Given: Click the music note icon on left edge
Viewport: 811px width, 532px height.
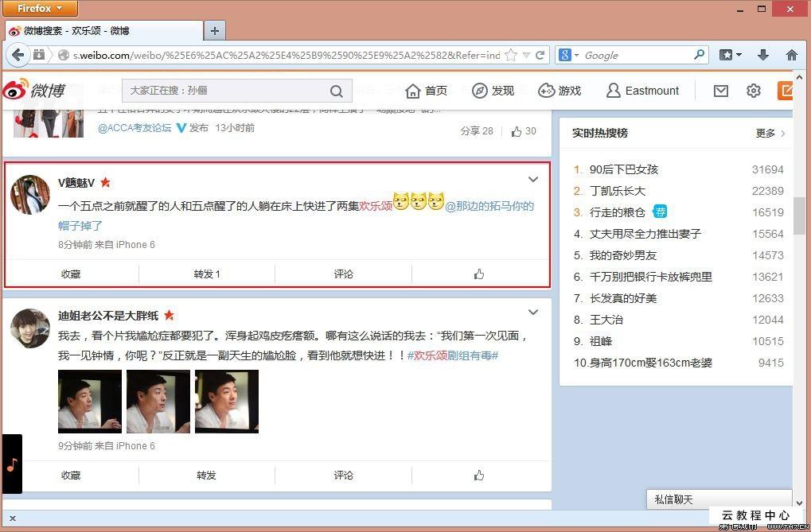Looking at the screenshot, I should tap(11, 464).
